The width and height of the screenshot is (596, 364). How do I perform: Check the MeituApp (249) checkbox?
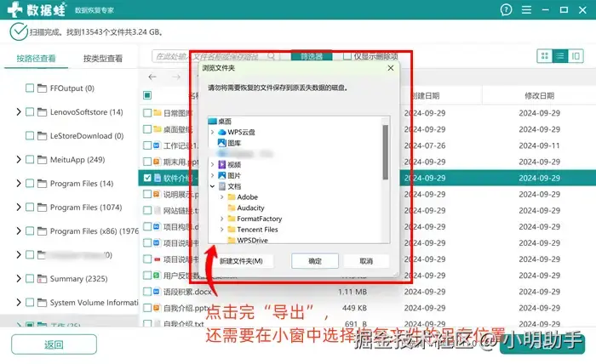(30, 160)
